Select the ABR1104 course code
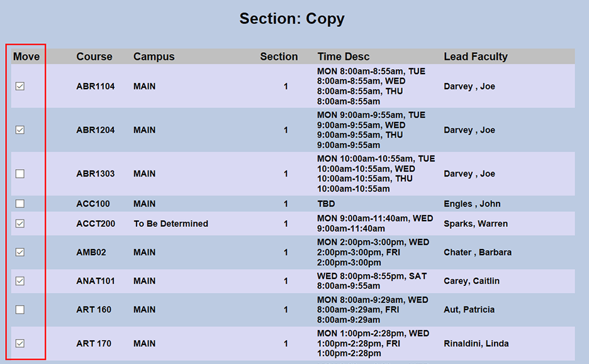589x364 pixels. tap(94, 86)
